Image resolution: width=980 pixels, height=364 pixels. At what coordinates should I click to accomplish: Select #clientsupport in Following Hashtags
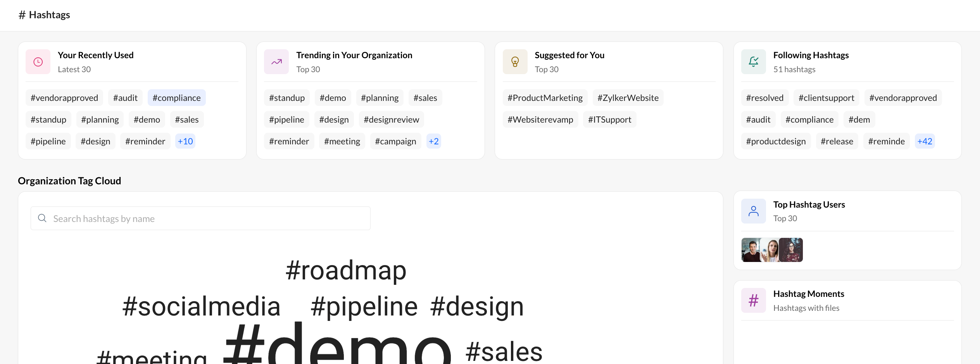click(826, 98)
